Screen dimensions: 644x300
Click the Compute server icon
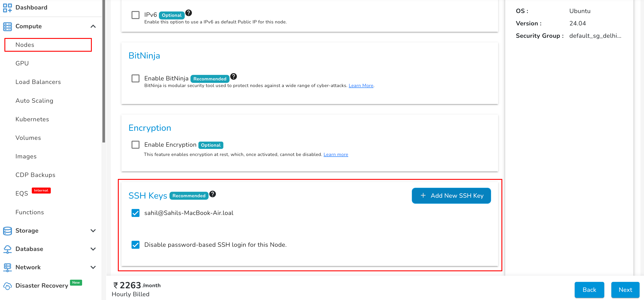7,26
